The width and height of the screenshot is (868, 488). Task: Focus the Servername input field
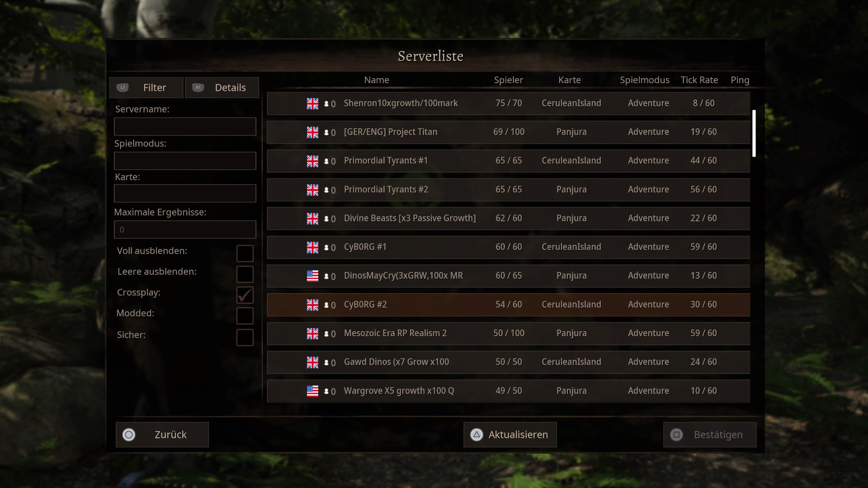click(185, 127)
